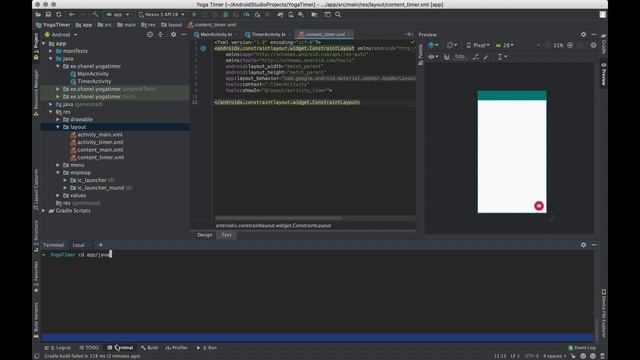Navigate back with the left arrow icon
The width and height of the screenshot is (640, 360).
72,14
